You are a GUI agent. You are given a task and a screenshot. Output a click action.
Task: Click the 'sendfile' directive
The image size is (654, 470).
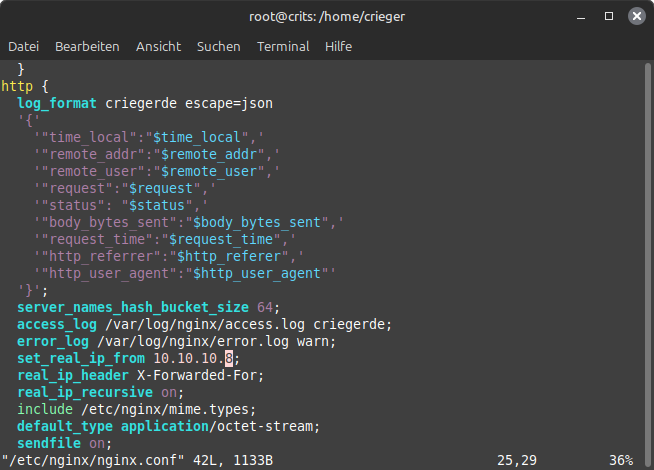click(x=49, y=443)
